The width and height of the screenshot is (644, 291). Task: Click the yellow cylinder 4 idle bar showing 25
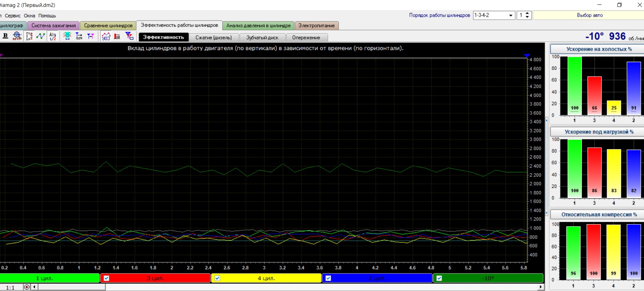614,108
